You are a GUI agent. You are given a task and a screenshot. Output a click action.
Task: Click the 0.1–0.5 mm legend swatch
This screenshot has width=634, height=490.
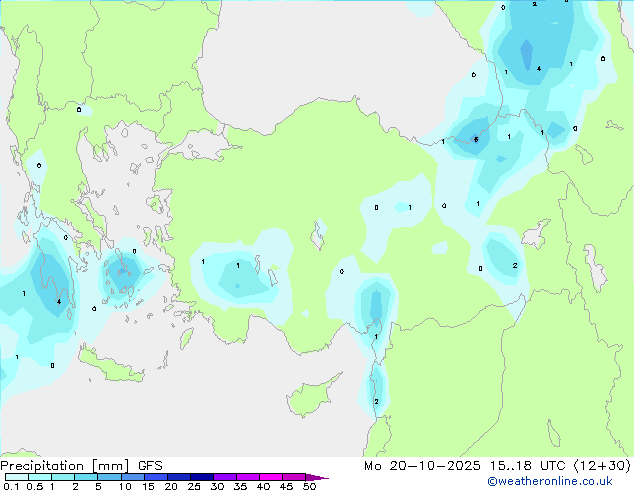(17, 477)
